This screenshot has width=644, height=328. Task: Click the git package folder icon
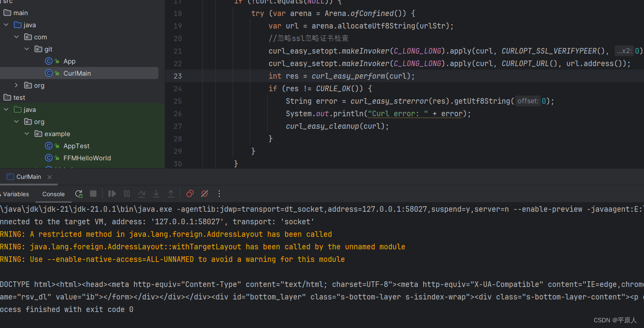click(38, 49)
